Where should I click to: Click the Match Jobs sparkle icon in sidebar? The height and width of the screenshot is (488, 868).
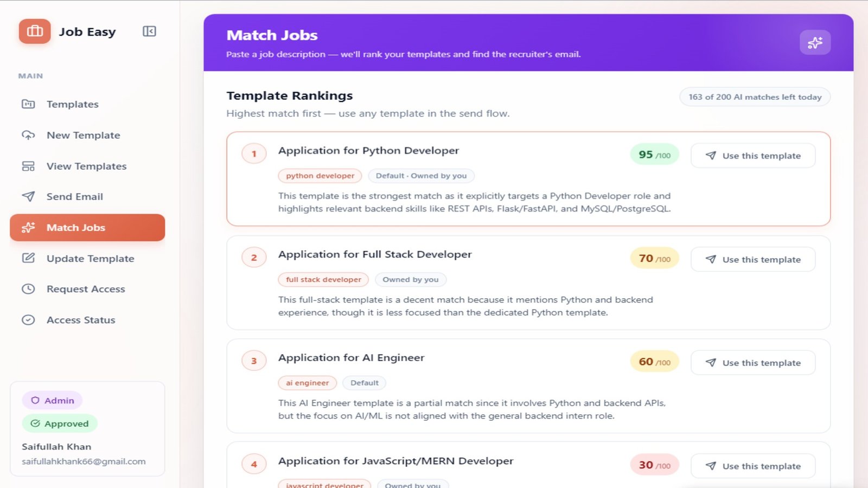click(x=28, y=228)
